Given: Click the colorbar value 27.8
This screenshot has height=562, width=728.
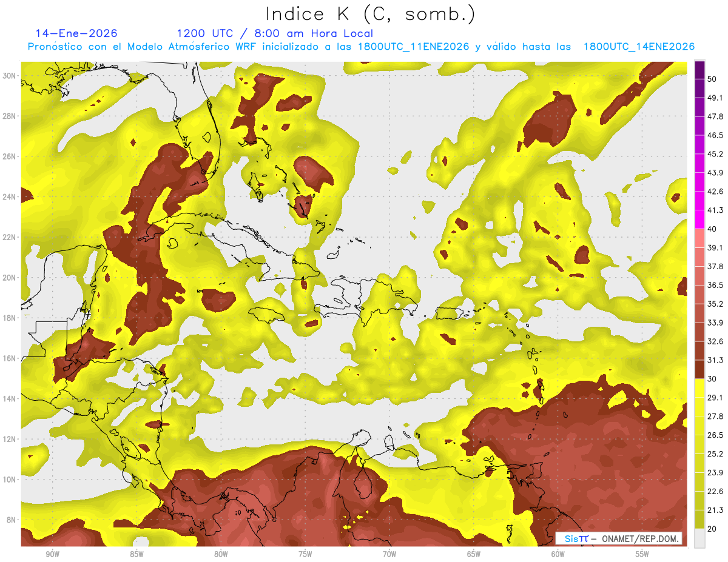Looking at the screenshot, I should (x=715, y=416).
